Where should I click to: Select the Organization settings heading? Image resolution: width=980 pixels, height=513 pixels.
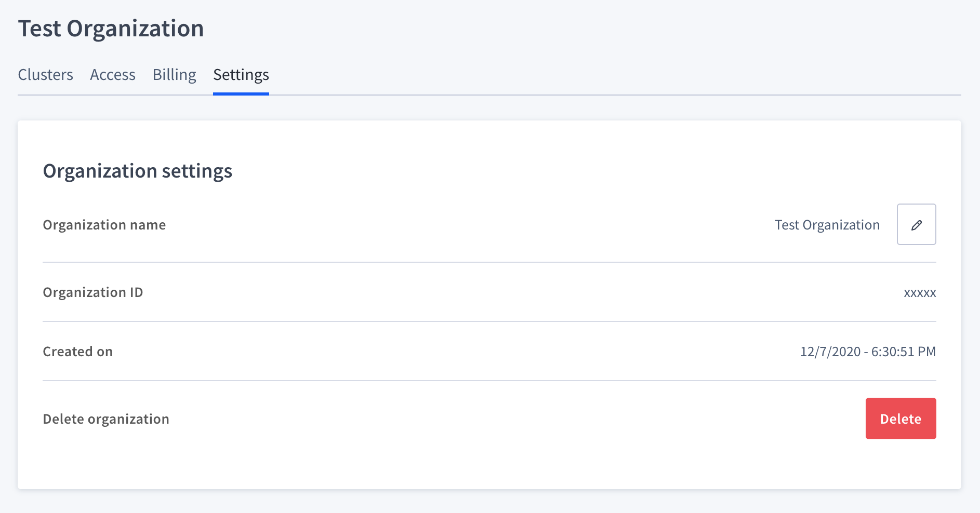(138, 171)
